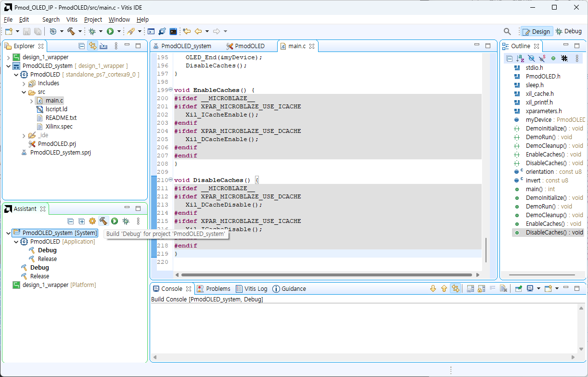Click the Debug bug icon in main toolbar
This screenshot has height=377, width=588.
[92, 31]
